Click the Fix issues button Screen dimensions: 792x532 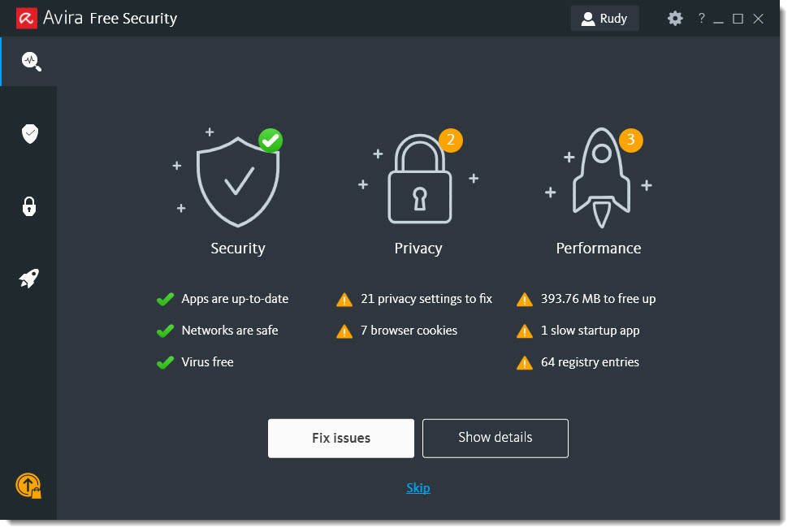[341, 438]
